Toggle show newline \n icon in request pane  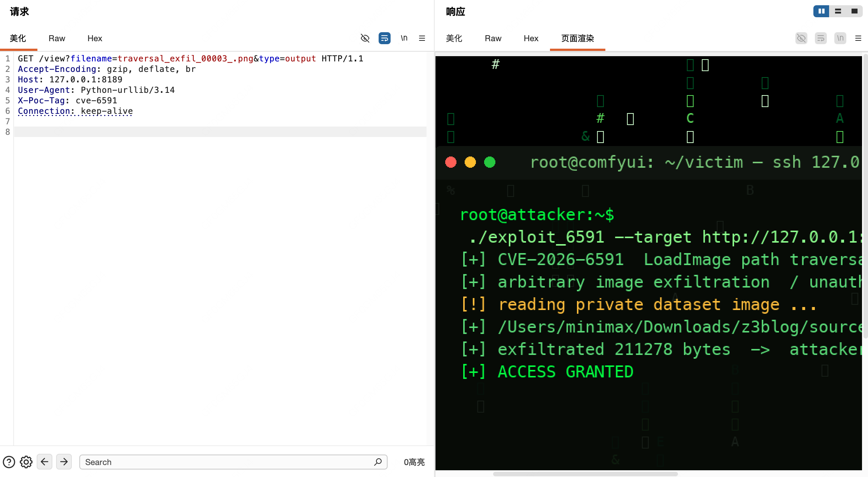coord(404,38)
